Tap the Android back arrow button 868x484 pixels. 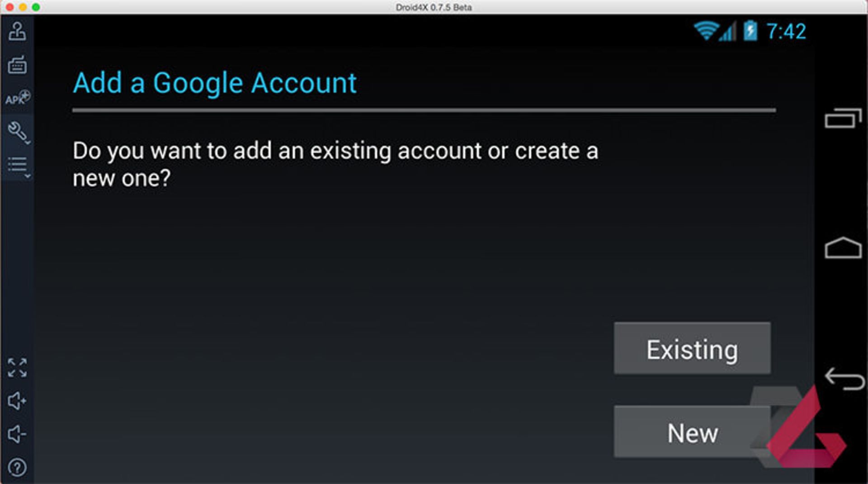(844, 379)
